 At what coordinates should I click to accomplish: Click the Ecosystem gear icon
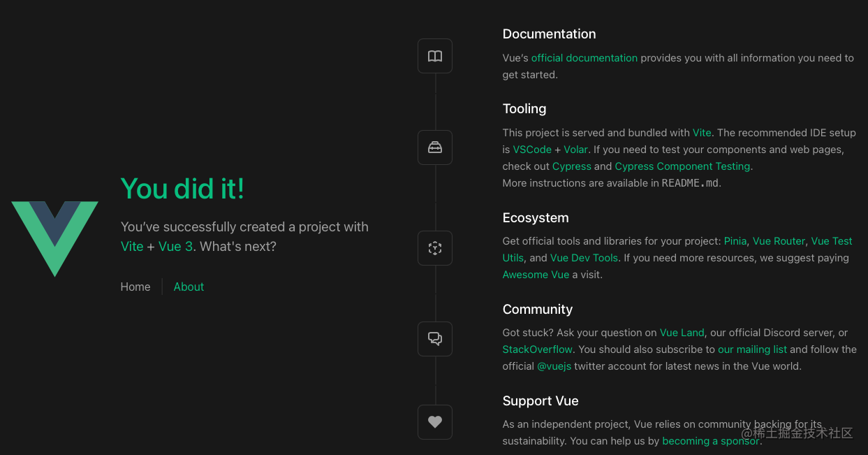point(434,247)
